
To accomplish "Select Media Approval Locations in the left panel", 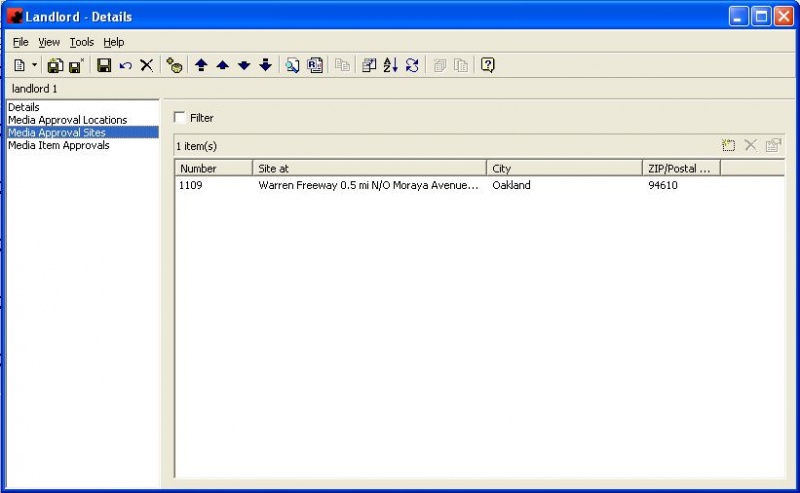I will pos(67,120).
